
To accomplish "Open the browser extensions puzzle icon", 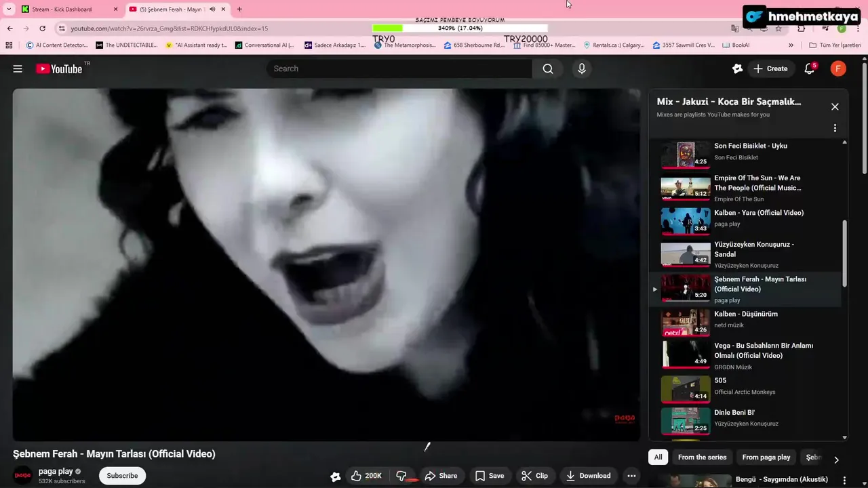I will pyautogui.click(x=801, y=28).
